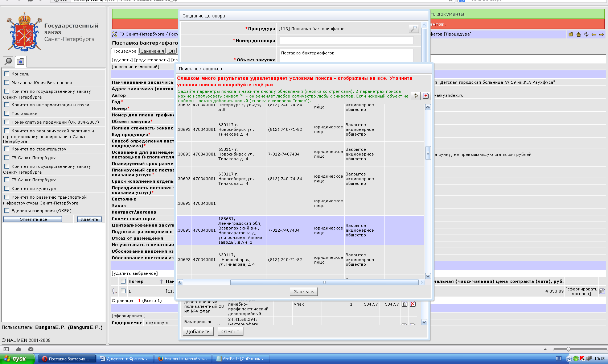608x364 pixels.
Task: Click the supplier horizontal scrollbar thumb
Action: (324, 282)
